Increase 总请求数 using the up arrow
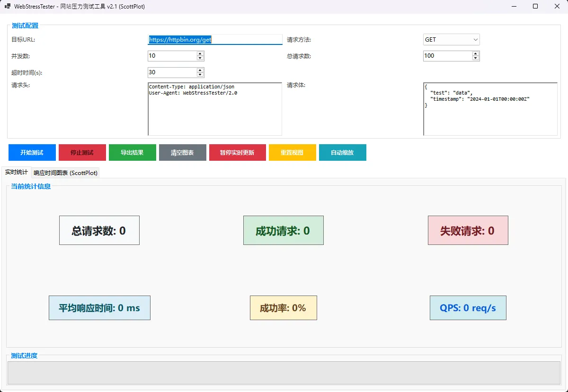 point(476,53)
